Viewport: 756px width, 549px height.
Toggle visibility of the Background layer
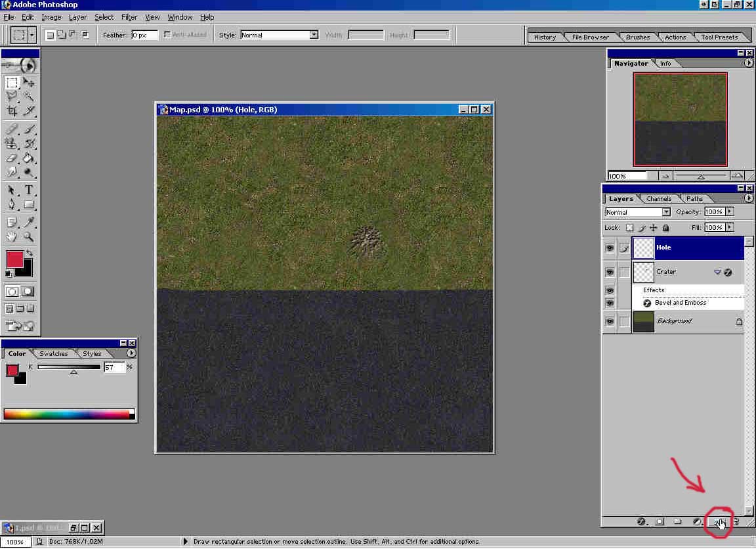[x=610, y=321]
